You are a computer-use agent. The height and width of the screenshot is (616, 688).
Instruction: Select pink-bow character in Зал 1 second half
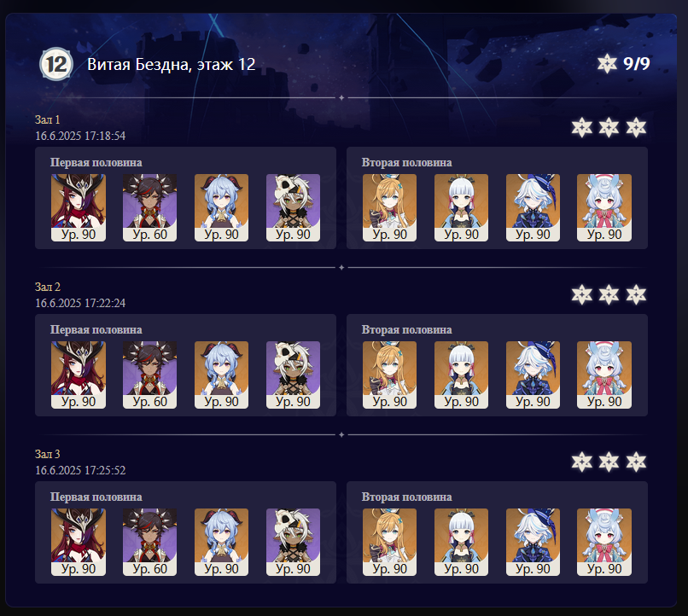click(x=604, y=207)
